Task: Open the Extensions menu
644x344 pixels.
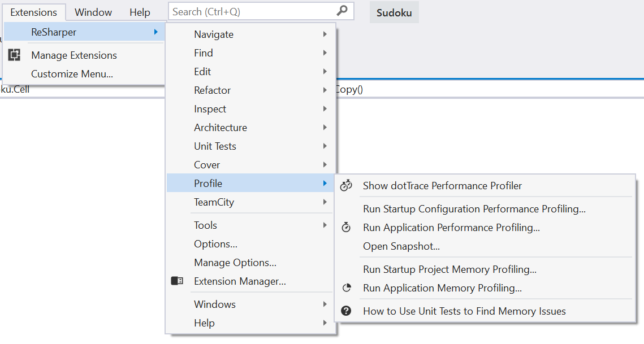Action: 34,12
